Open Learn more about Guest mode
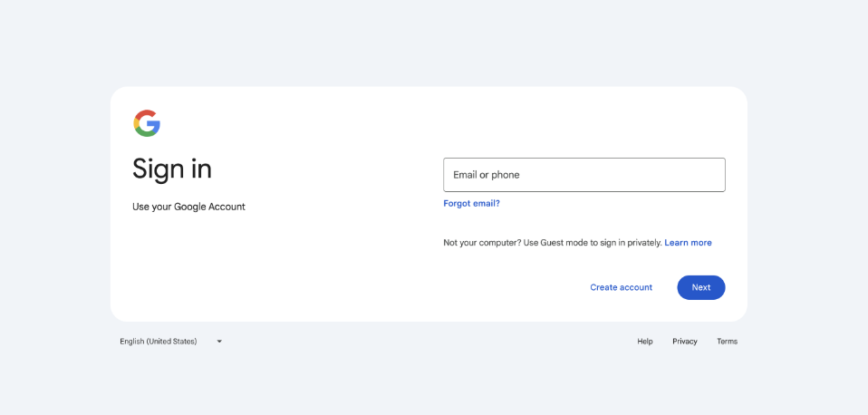Screen dimensions: 868x415 click(x=688, y=243)
